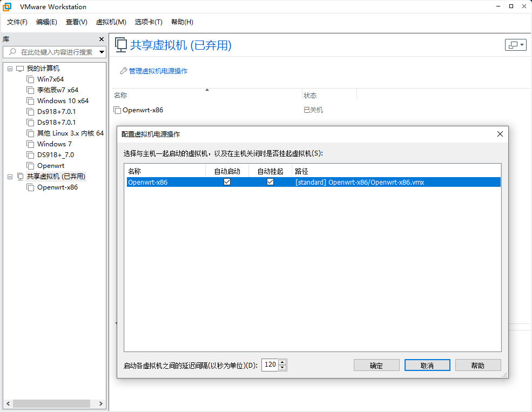Click the Windows 10 x64 VM icon
Viewport: 532px width, 412px height.
tap(31, 101)
